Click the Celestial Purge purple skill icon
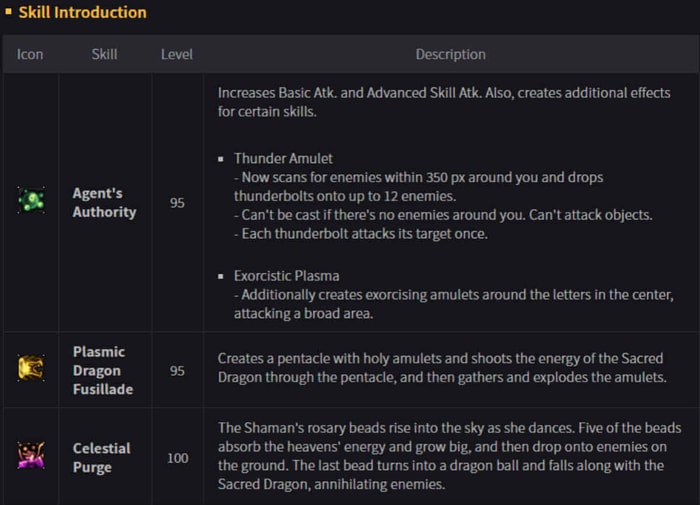The height and width of the screenshot is (505, 700). tap(31, 455)
